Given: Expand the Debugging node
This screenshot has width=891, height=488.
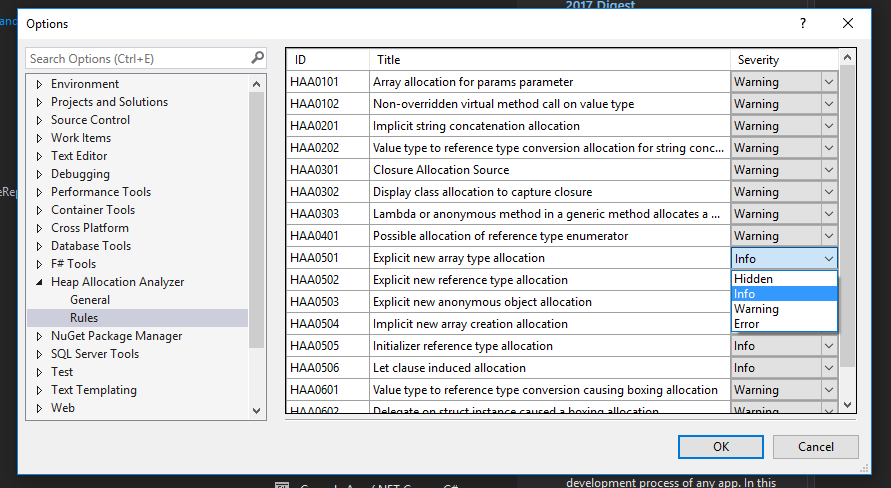Looking at the screenshot, I should pos(39,174).
